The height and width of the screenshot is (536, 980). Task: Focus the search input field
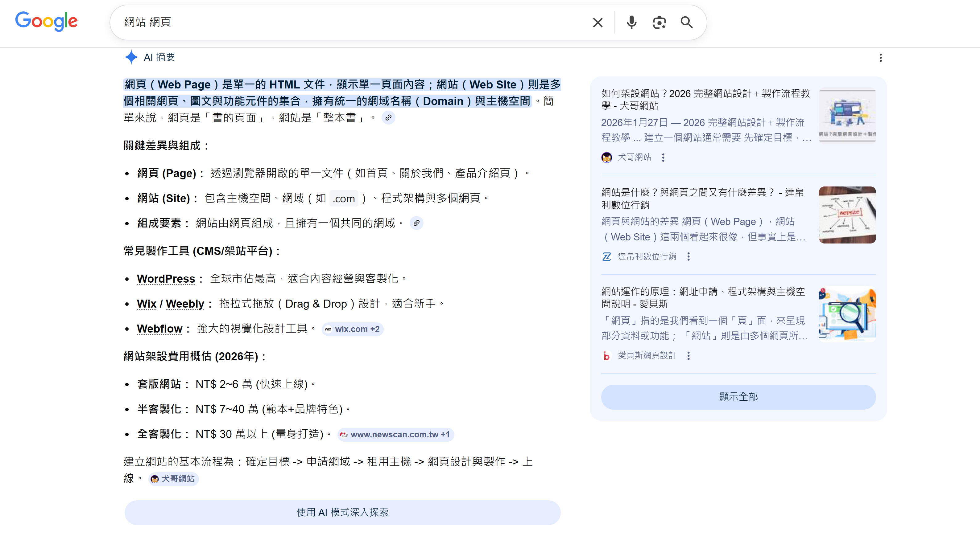click(342, 23)
